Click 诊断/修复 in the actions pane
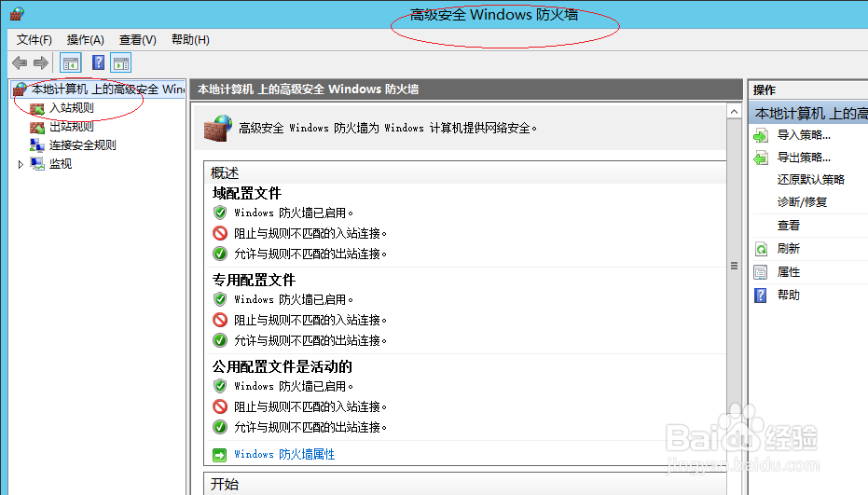This screenshot has width=868, height=495. tap(802, 202)
